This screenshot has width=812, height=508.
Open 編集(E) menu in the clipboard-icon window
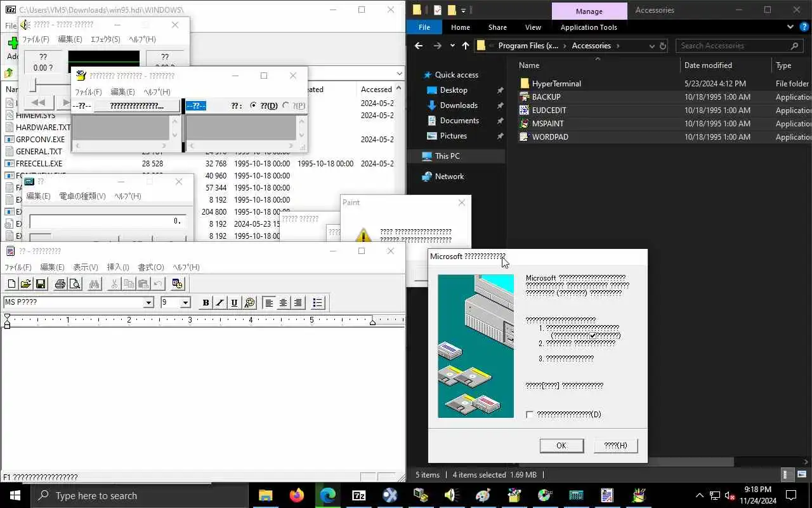tap(122, 92)
